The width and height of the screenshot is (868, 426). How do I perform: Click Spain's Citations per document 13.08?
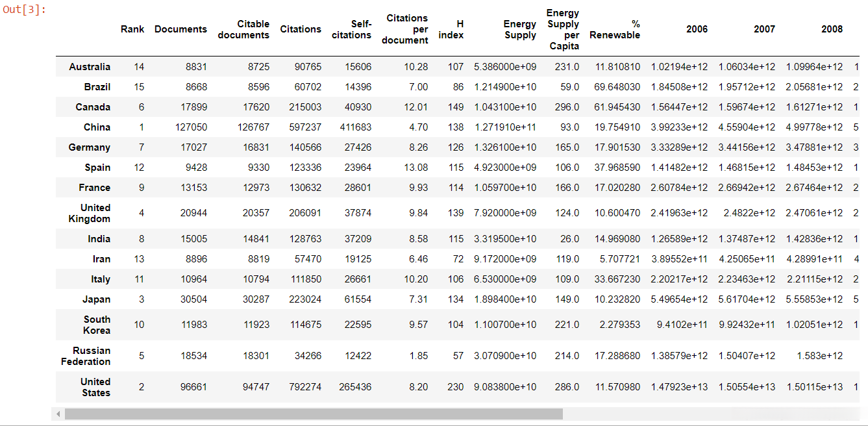[415, 168]
